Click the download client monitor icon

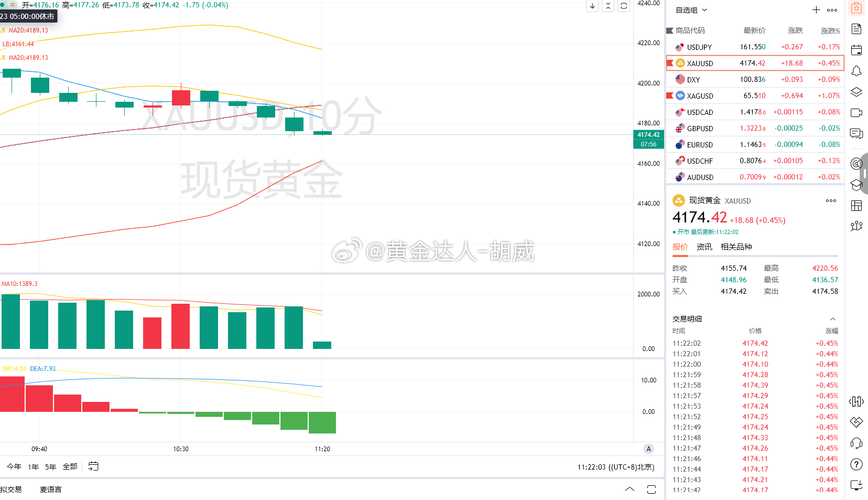pos(856,485)
